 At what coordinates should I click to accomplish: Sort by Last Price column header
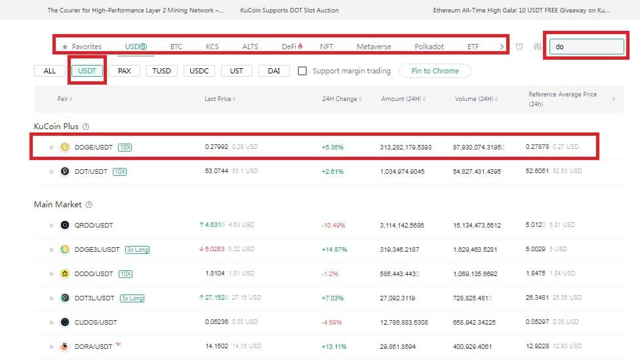(220, 99)
